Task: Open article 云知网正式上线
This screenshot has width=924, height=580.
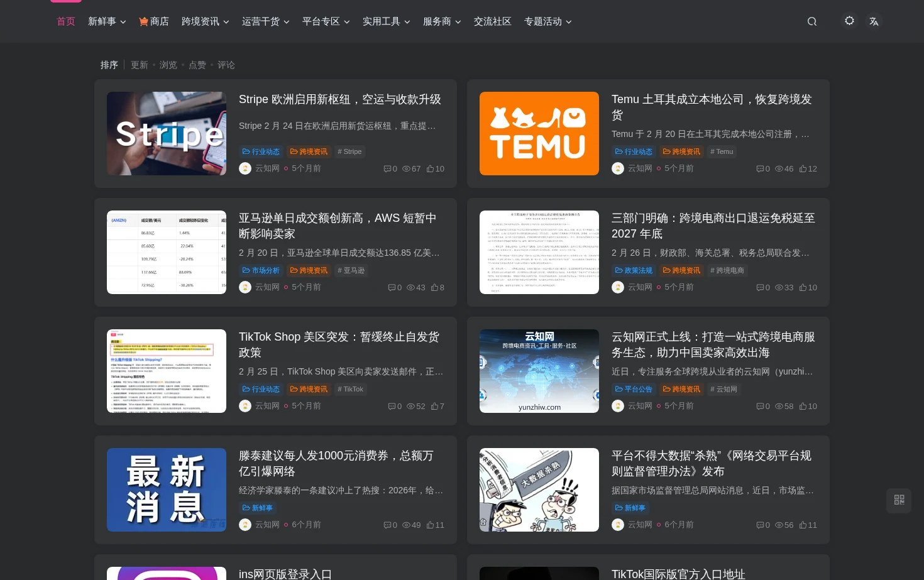Action: point(713,344)
